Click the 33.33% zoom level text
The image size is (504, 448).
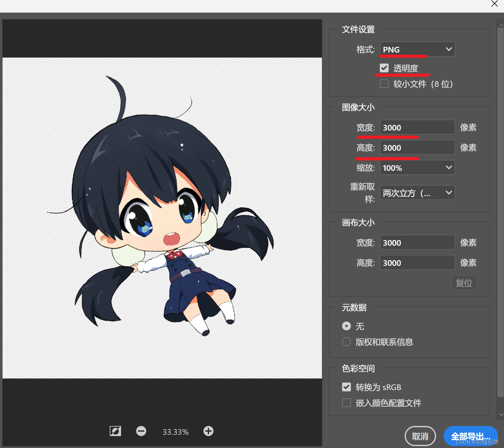[x=175, y=432]
